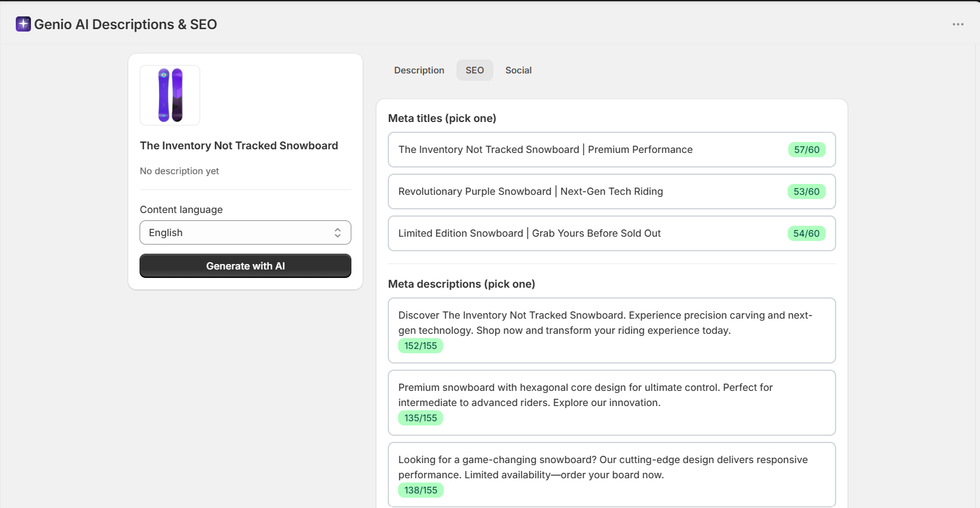Open the Content language dropdown
Viewport: 980px width, 508px height.
pyautogui.click(x=245, y=232)
